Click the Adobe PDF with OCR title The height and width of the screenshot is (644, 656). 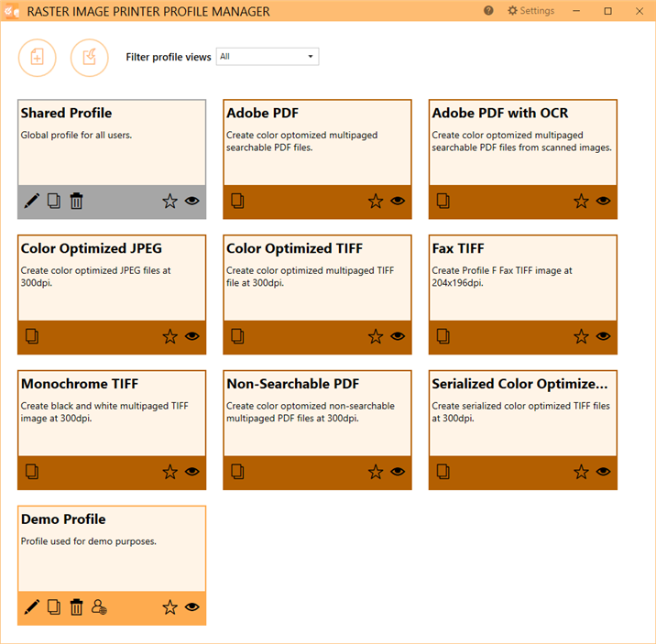500,113
